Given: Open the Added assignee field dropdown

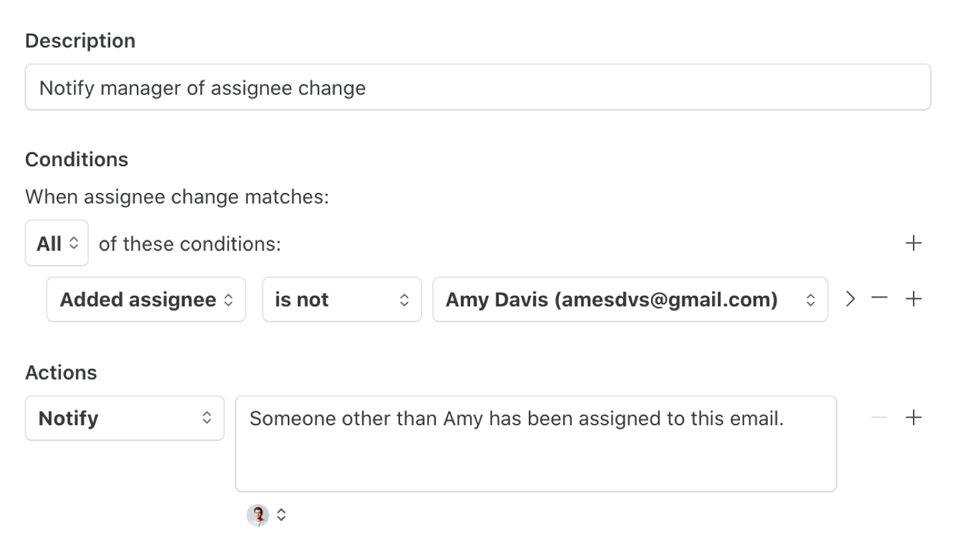Looking at the screenshot, I should [146, 299].
